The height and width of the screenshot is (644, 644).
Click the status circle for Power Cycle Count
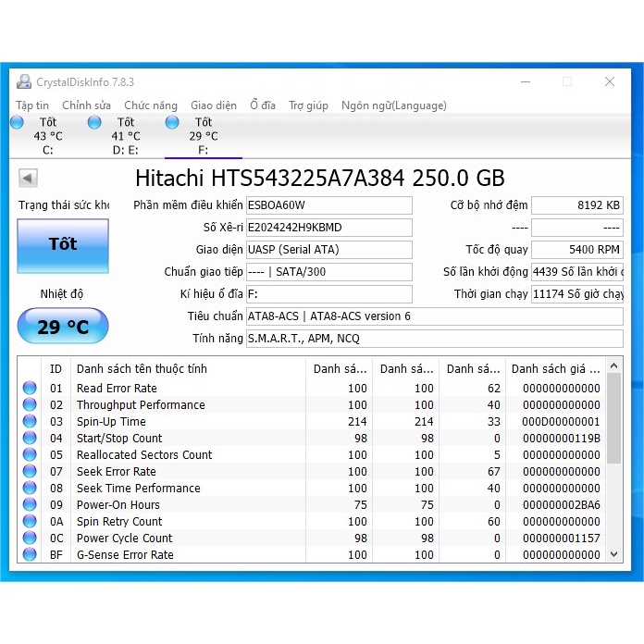point(30,538)
